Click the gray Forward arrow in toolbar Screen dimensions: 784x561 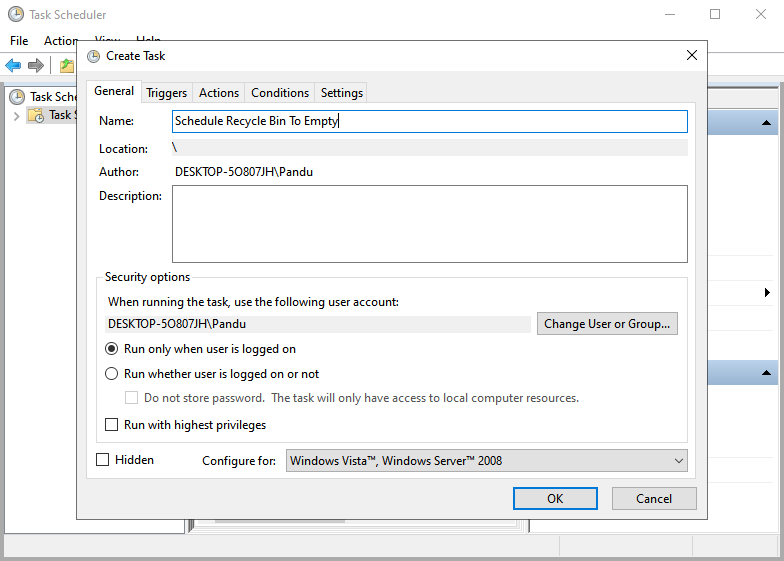coord(36,66)
